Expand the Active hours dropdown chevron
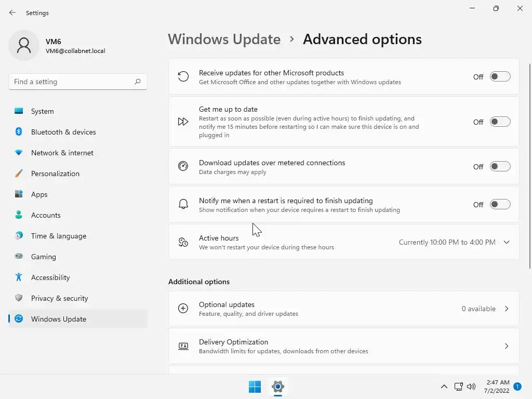 507,242
